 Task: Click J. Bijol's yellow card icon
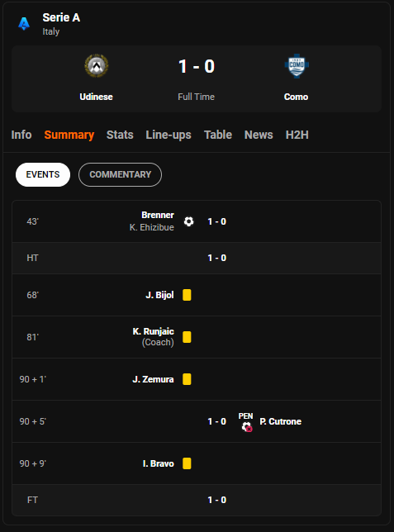click(187, 295)
